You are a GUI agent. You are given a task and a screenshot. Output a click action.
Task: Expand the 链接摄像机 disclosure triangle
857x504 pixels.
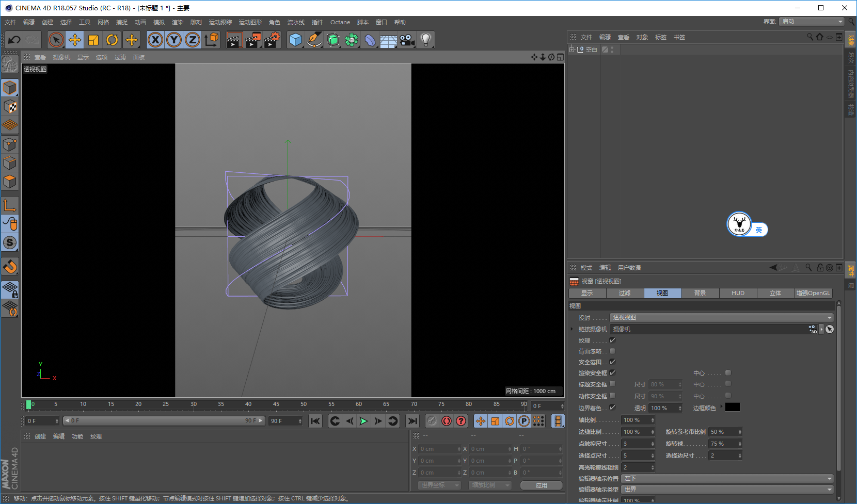[572, 329]
